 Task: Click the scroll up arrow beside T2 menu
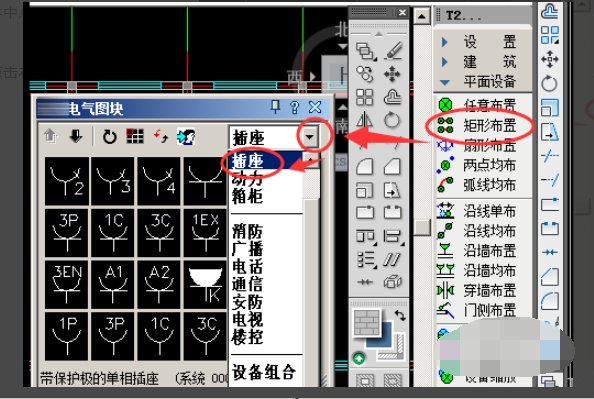422,16
